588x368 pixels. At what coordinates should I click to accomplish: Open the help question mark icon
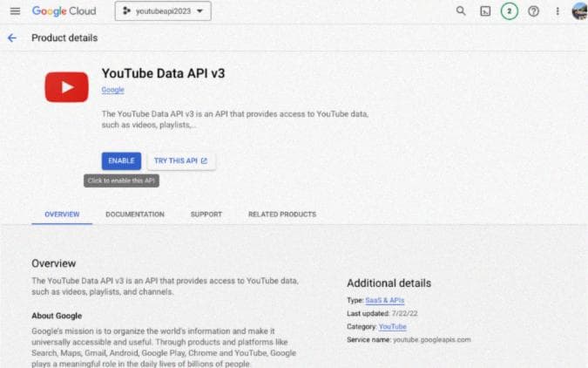[533, 11]
